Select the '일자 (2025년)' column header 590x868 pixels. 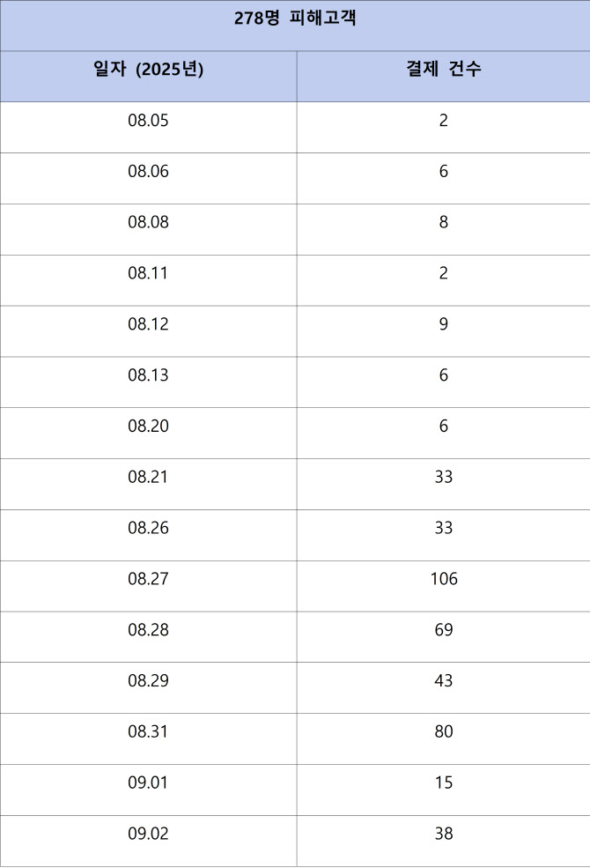click(x=148, y=70)
